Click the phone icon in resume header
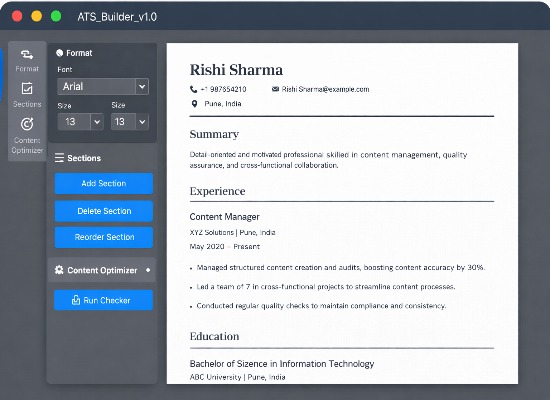Viewport: 550px width, 400px height. (193, 89)
